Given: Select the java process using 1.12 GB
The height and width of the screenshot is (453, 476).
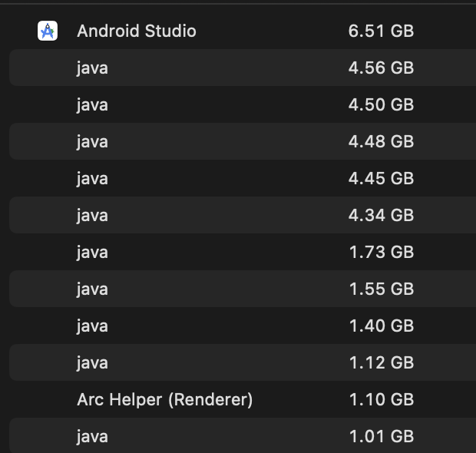Looking at the screenshot, I should tap(92, 363).
